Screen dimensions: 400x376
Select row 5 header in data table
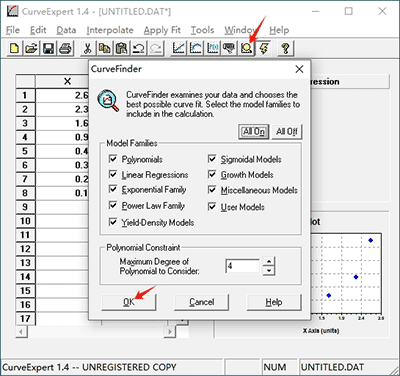pos(25,151)
